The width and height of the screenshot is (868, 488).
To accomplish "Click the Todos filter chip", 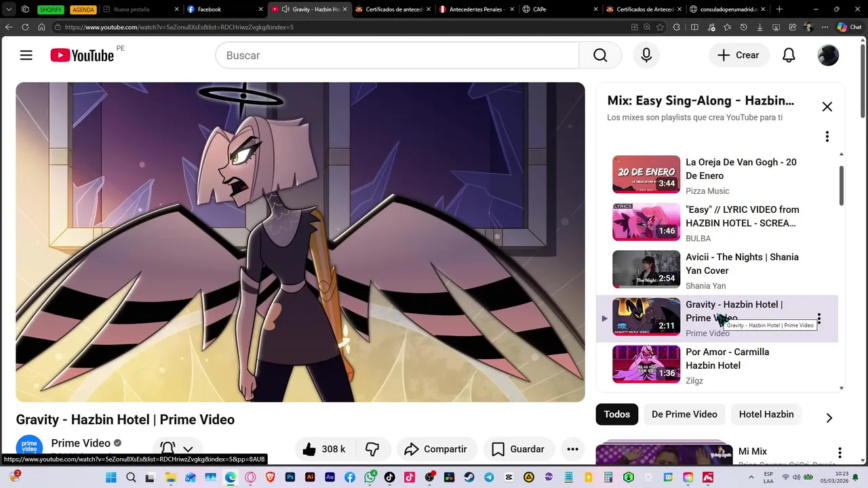I will [x=617, y=414].
